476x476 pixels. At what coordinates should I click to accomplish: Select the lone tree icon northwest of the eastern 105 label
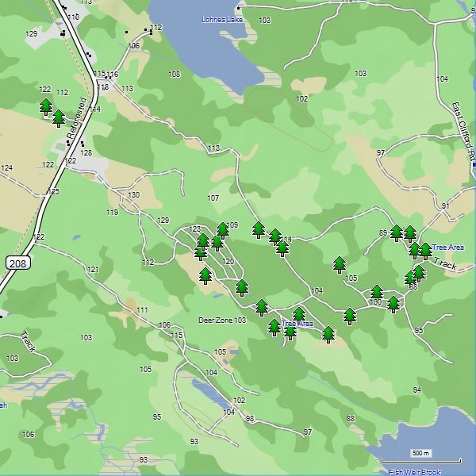pos(340,264)
